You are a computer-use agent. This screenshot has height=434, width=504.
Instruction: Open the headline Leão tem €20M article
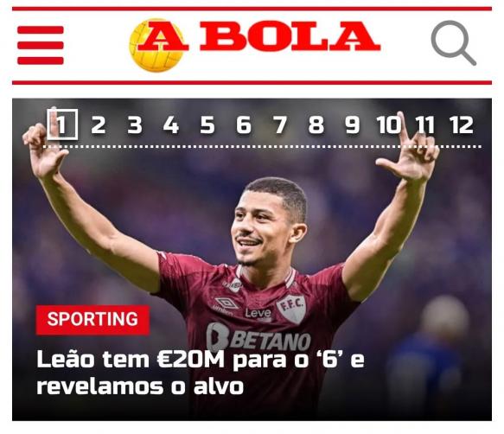coord(201,373)
